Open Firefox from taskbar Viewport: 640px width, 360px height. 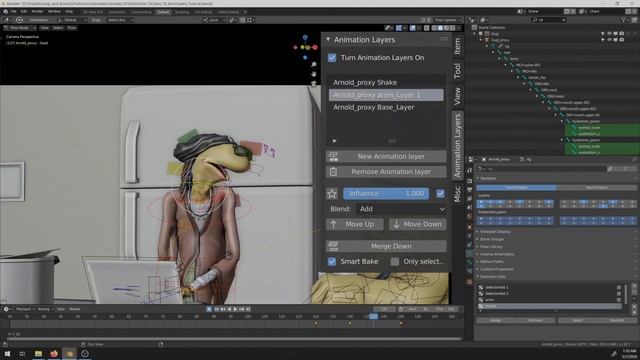[54, 354]
